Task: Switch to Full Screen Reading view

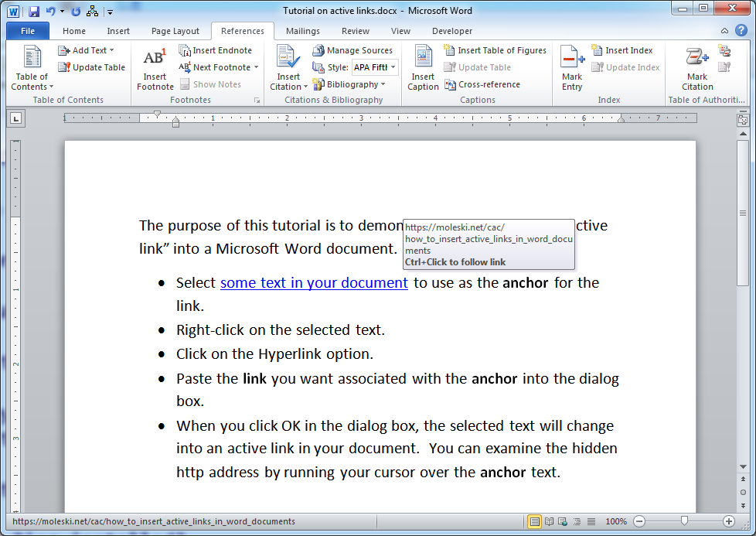Action: click(x=549, y=521)
